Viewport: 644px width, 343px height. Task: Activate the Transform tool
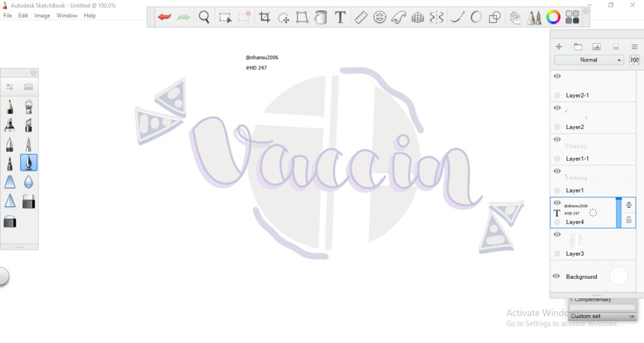point(303,17)
